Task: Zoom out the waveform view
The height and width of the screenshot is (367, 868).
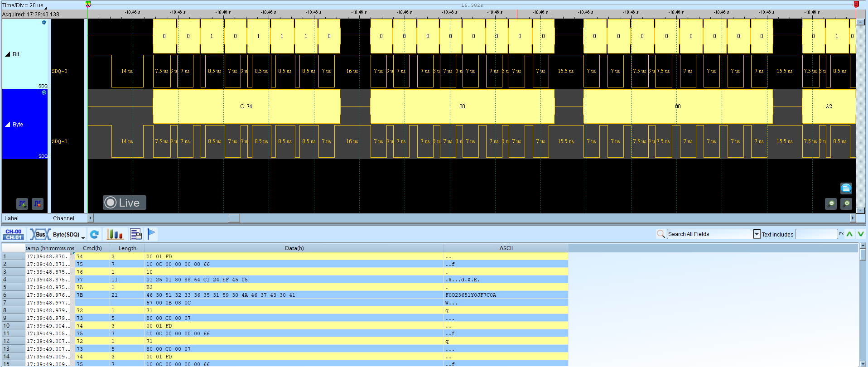Action: coord(831,204)
